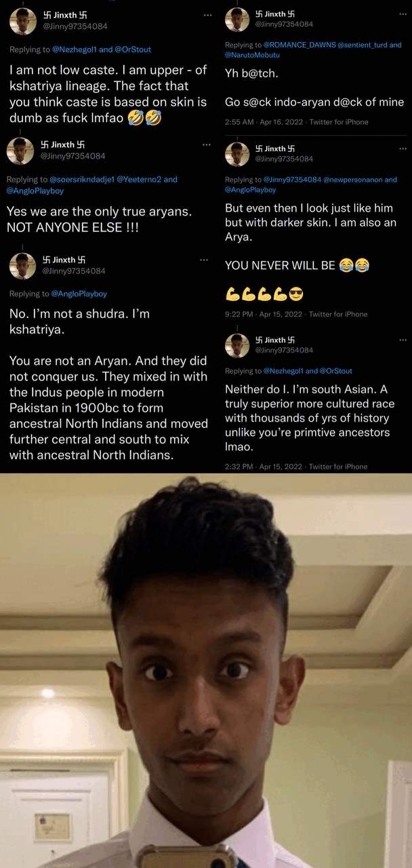The width and height of the screenshot is (412, 868).
Task: Open the @AngloPlayboy link above "not a shudra"
Action: [79, 294]
